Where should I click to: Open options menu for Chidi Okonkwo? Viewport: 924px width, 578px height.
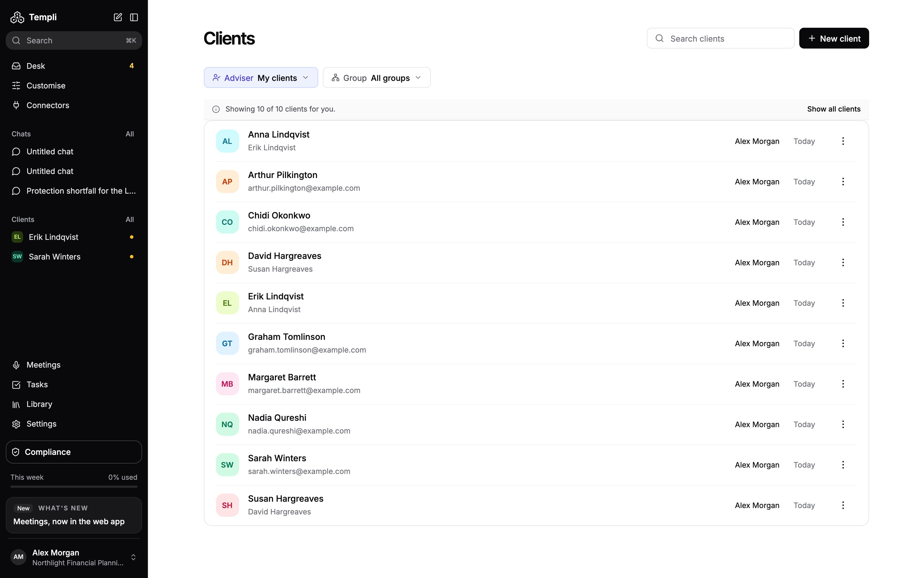(x=843, y=222)
